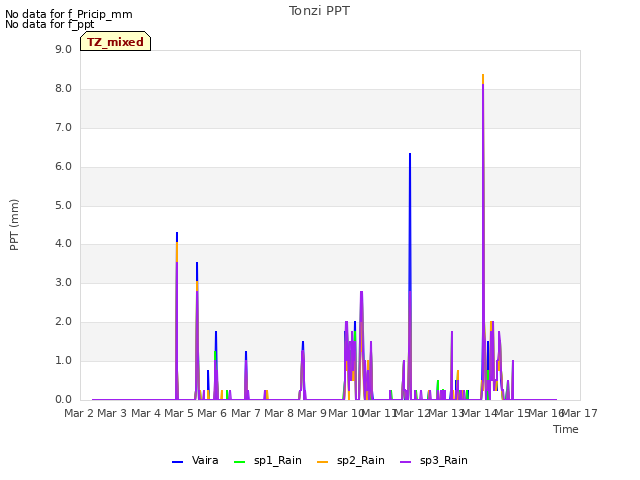Viewport: 640px width, 480px height.
Task: Click the Mar 14 x-axis date label
Action: [479, 413]
